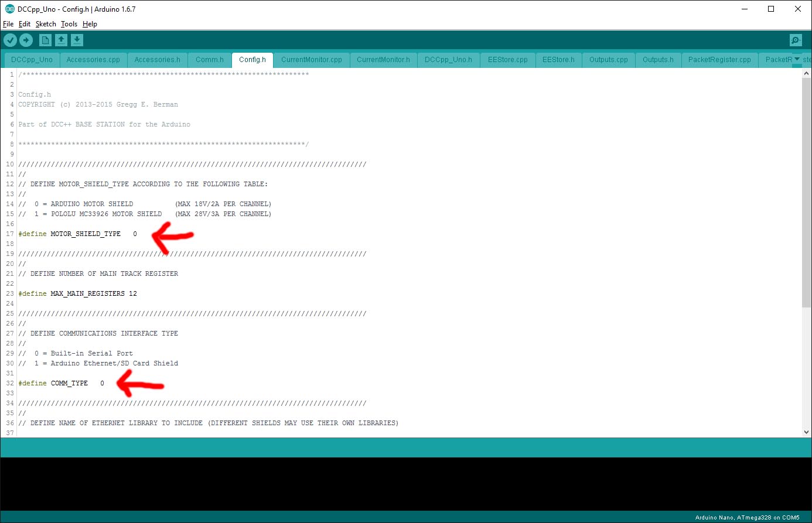Click the vertical scrollbar thumb
The height and width of the screenshot is (523, 812).
807,193
